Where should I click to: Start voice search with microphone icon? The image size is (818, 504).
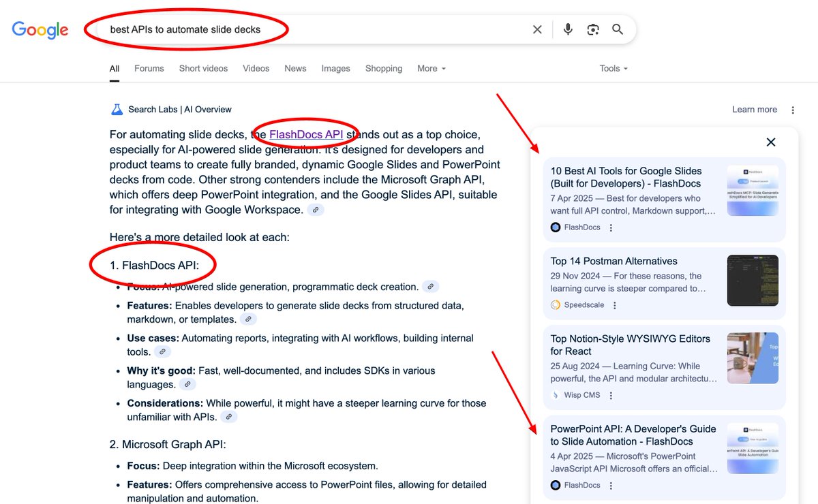coord(567,29)
